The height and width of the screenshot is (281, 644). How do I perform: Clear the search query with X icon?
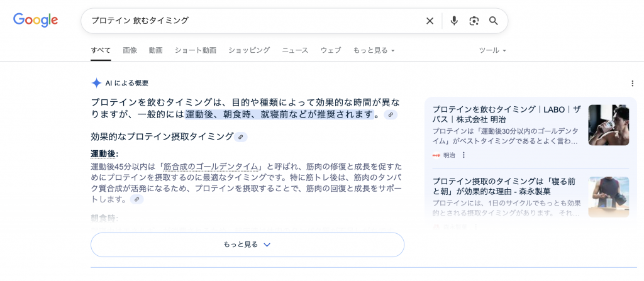click(x=430, y=21)
